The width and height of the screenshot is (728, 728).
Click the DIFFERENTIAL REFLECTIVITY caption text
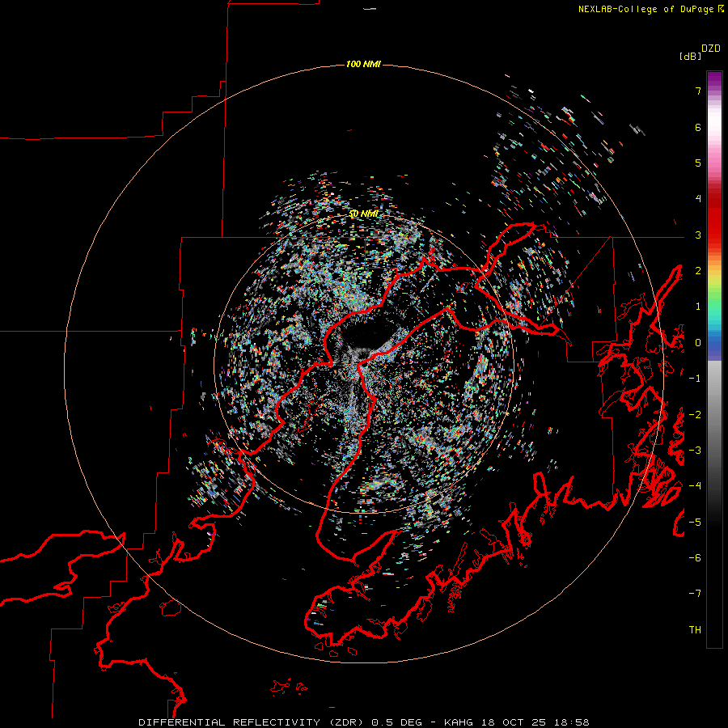click(x=230, y=722)
